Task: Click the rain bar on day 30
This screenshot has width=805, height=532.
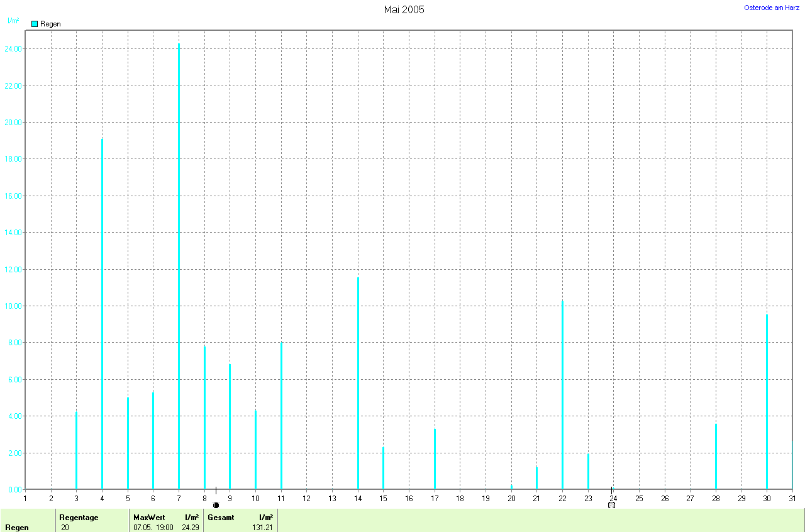Action: [x=767, y=401]
